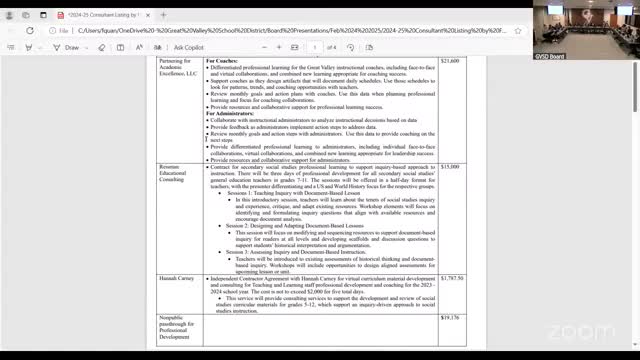This screenshot has height=360, width=640.
Task: Click the page number input field
Action: click(315, 47)
